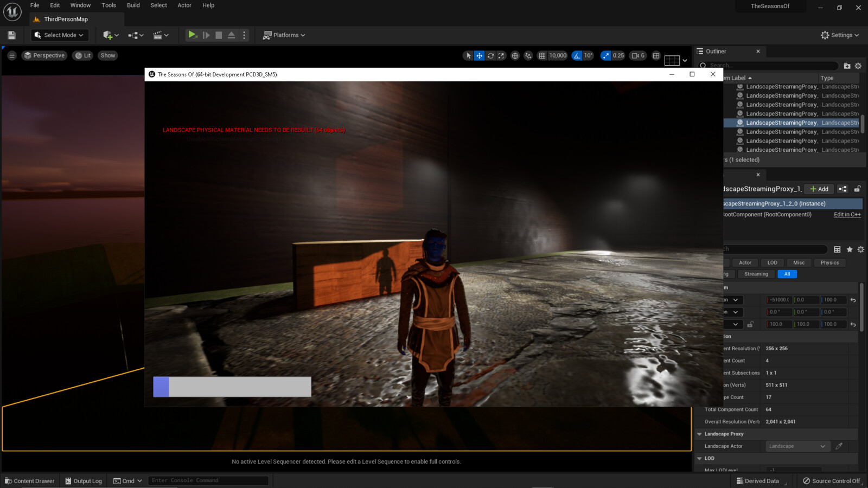Select the Physics filter in Details
868x488 pixels.
tap(829, 263)
